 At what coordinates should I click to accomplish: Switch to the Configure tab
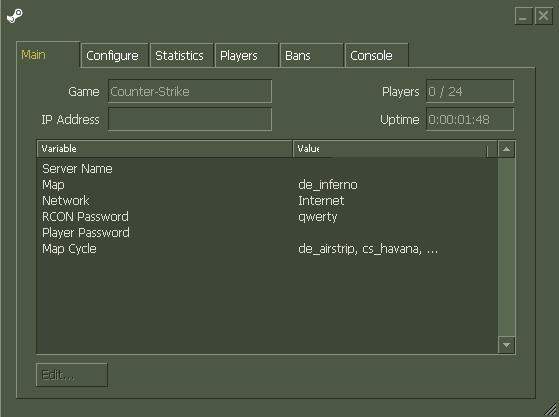click(x=114, y=55)
